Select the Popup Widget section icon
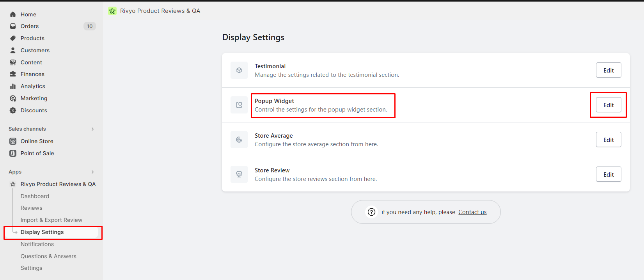 [239, 105]
